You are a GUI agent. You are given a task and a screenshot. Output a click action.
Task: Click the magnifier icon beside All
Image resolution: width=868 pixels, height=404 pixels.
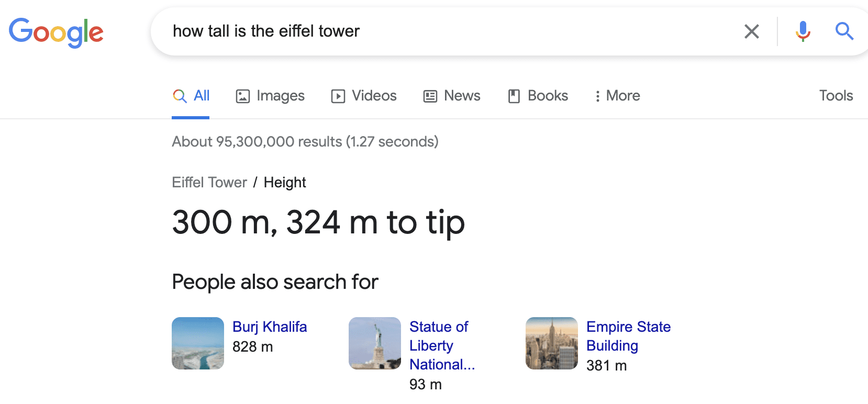point(179,96)
